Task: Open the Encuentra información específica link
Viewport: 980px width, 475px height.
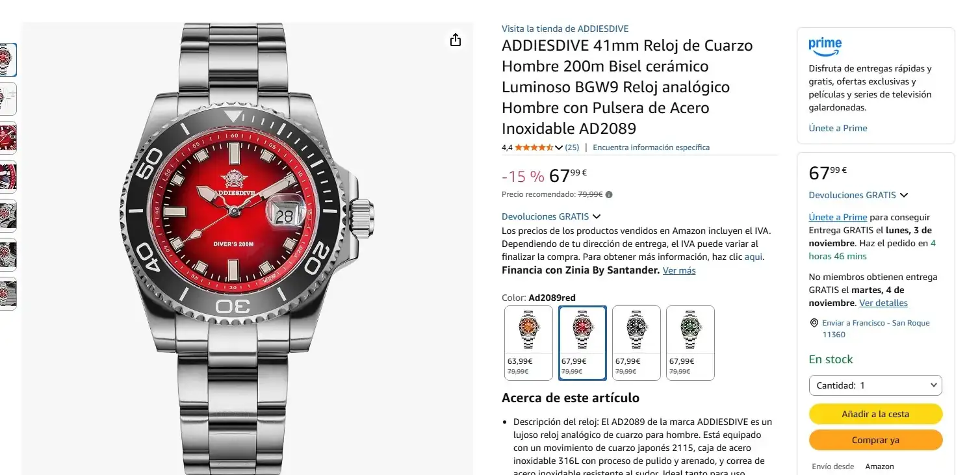Action: pos(651,148)
